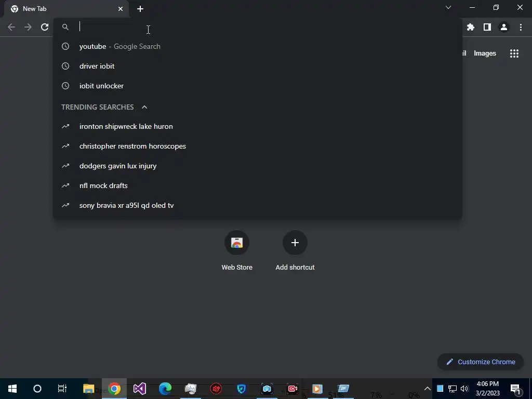Open the camera screenshot app in taskbar
Screen dimensions: 532x399
267,389
